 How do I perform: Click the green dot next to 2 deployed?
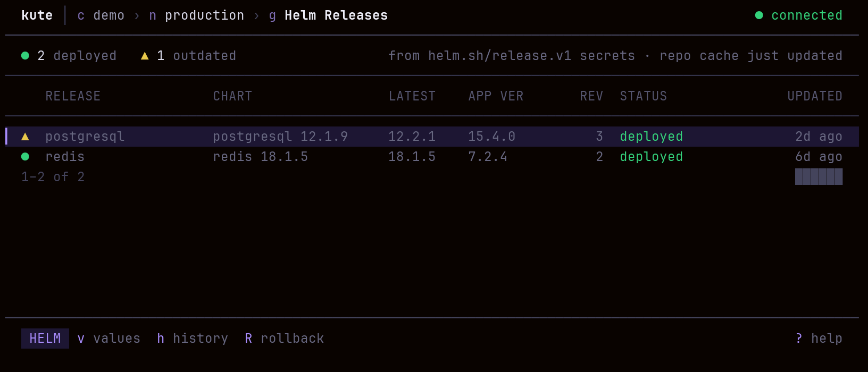pos(25,56)
